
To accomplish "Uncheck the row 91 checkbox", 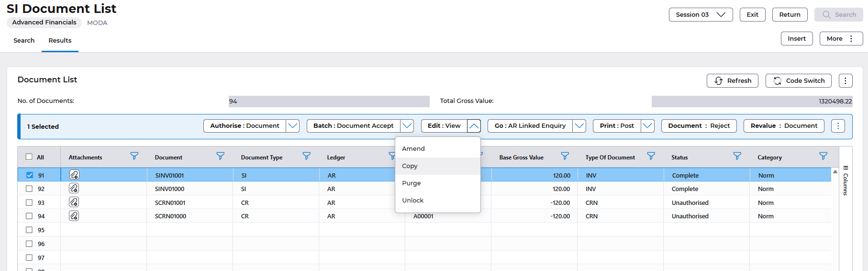I will pyautogui.click(x=30, y=175).
